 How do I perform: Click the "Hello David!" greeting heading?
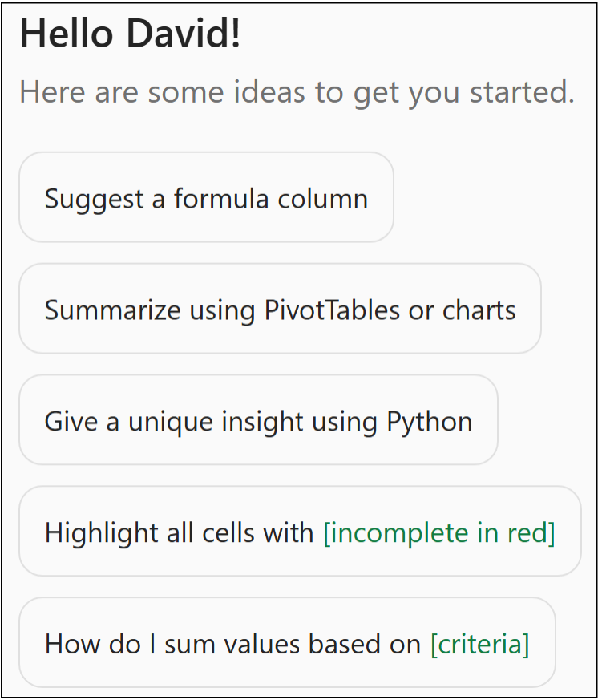(x=131, y=36)
